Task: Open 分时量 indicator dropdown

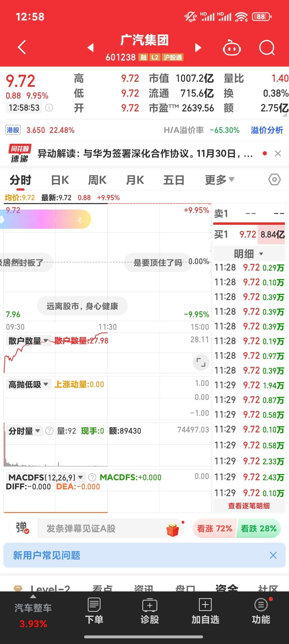Action: (x=24, y=431)
